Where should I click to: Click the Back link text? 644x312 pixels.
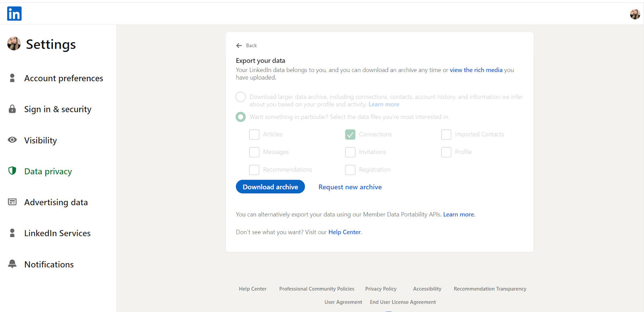click(252, 45)
